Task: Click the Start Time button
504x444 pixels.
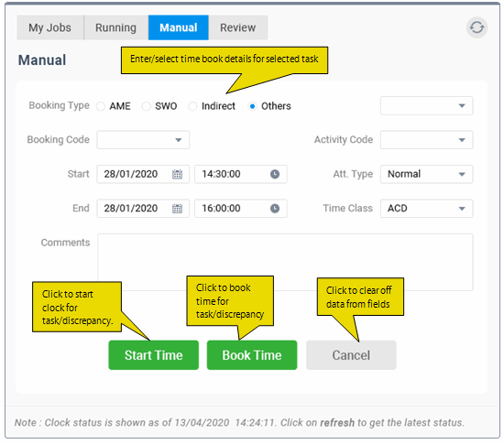Action: point(154,355)
